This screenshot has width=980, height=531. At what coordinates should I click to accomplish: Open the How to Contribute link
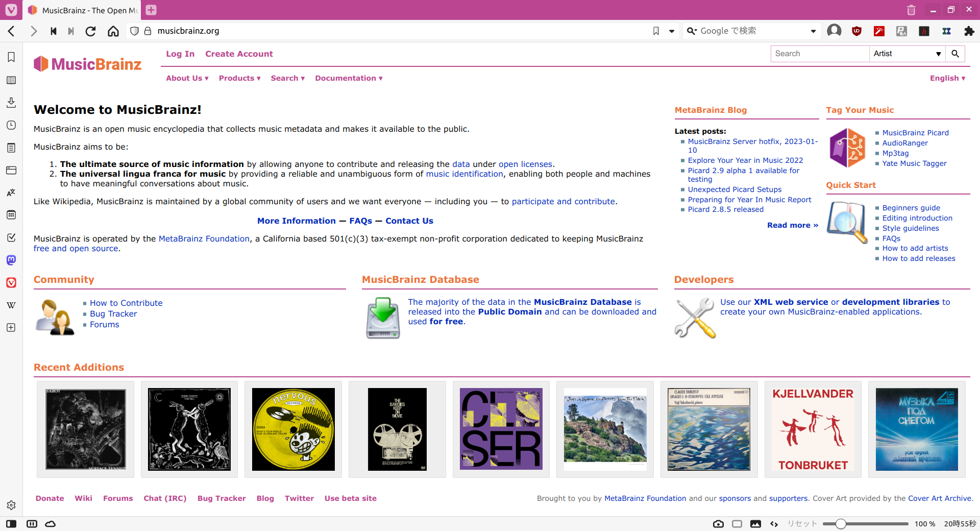(x=126, y=303)
